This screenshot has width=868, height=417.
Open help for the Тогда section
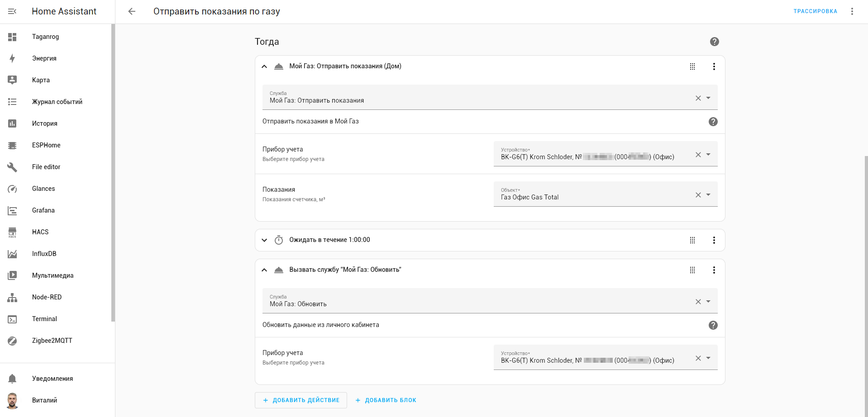(x=715, y=42)
